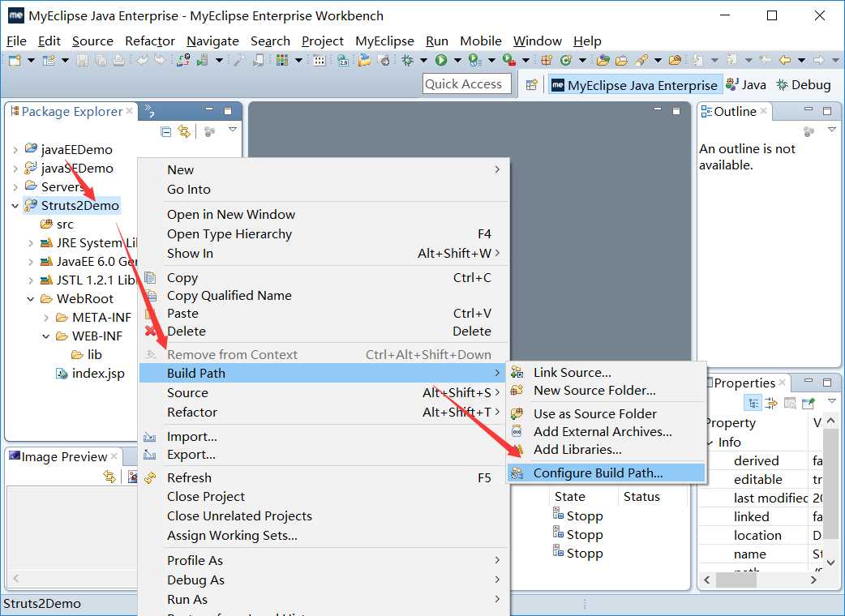This screenshot has height=616, width=845.
Task: Click the New Java Package toolbar icon
Action: tap(546, 60)
